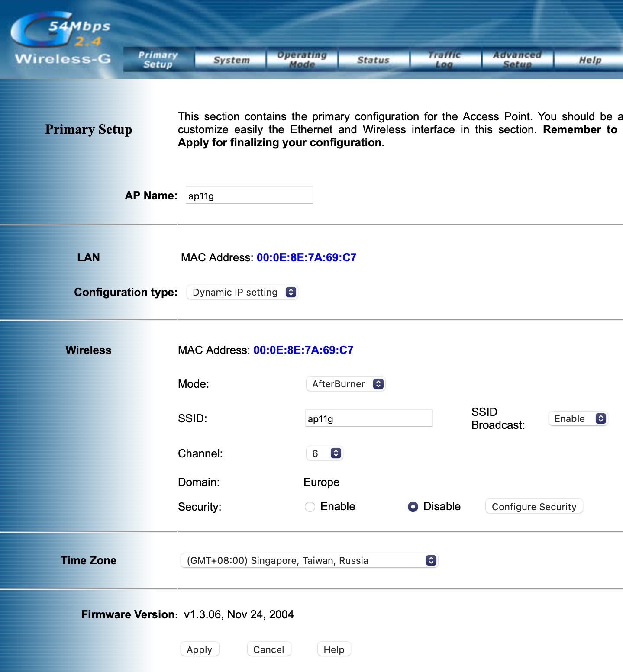Open the SSID Broadcast dropdown

(x=578, y=418)
